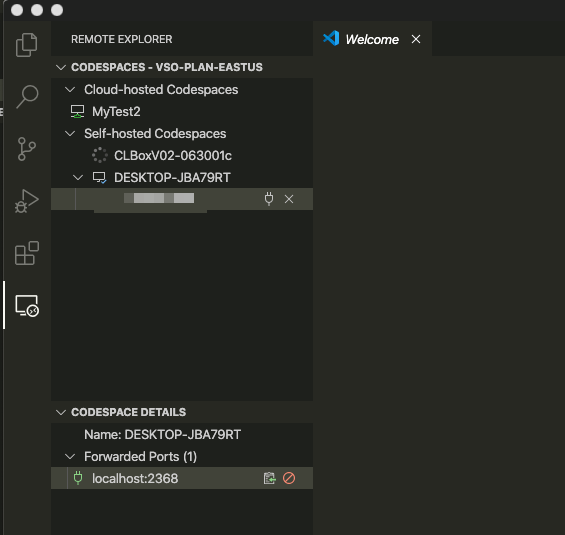Open the Run and Debug view

26,201
